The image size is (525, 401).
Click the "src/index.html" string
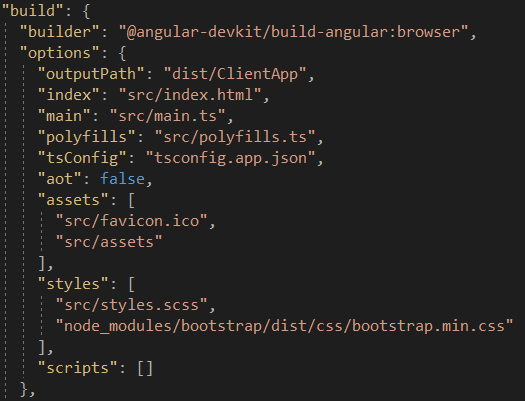pyautogui.click(x=190, y=95)
